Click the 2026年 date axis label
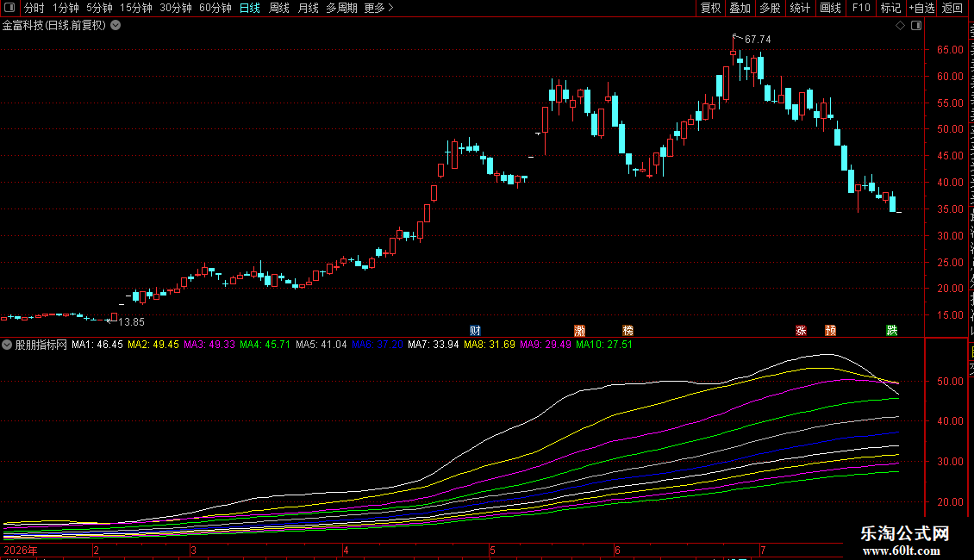 (21, 550)
